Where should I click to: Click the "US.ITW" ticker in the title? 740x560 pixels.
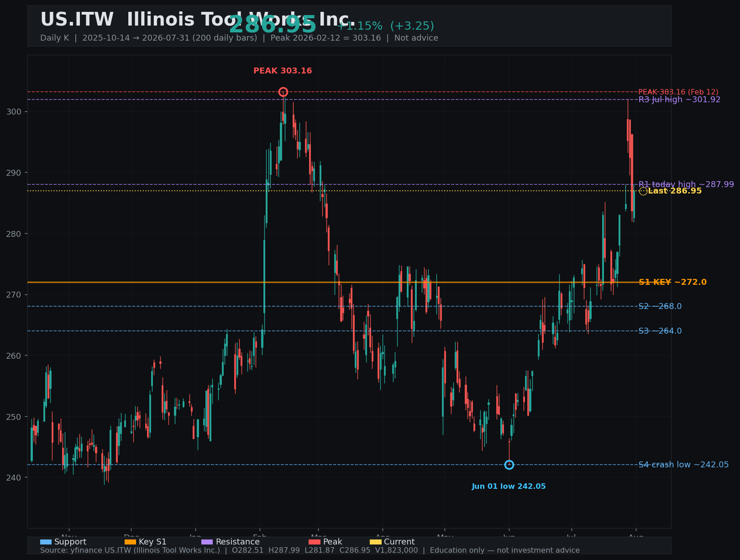point(77,20)
